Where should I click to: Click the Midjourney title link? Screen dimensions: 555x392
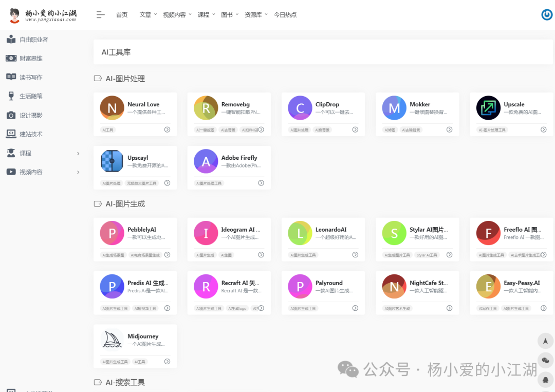pos(143,336)
